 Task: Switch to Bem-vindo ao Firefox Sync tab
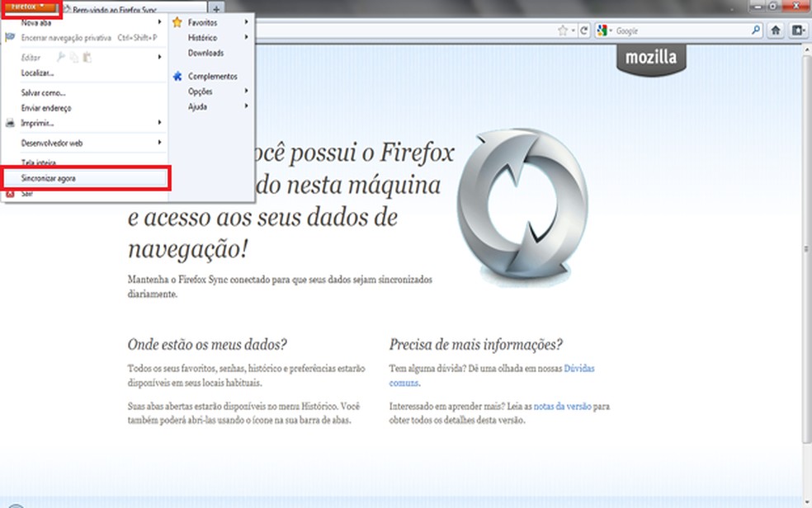tap(135, 9)
